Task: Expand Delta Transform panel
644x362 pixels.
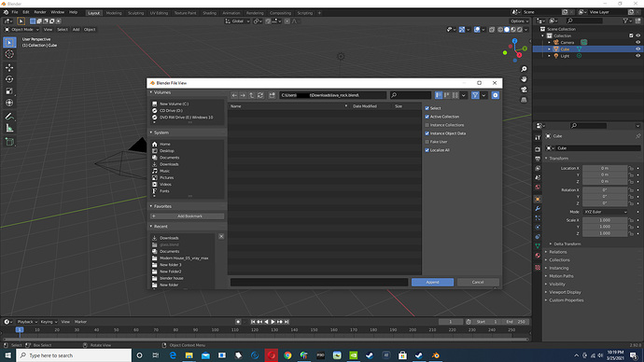Action: [567, 244]
